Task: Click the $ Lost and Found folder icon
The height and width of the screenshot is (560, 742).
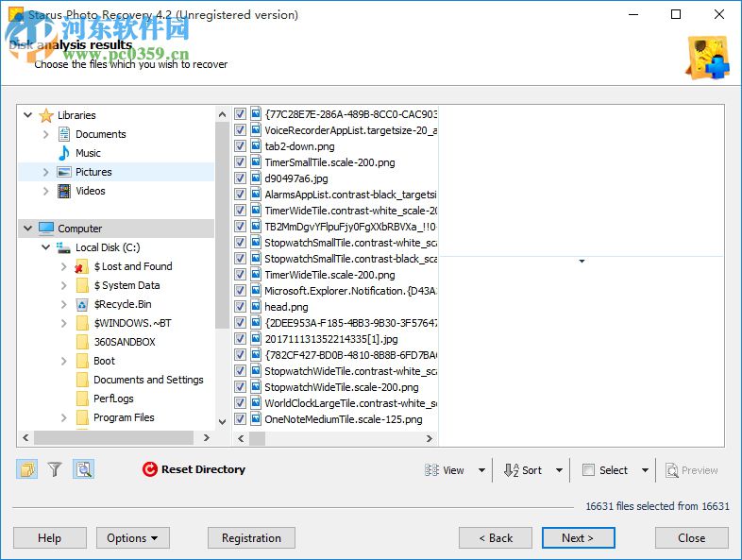Action: tap(81, 266)
